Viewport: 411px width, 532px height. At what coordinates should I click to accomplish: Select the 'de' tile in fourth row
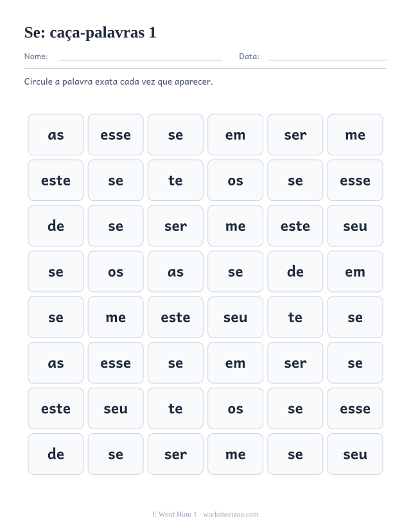(295, 271)
